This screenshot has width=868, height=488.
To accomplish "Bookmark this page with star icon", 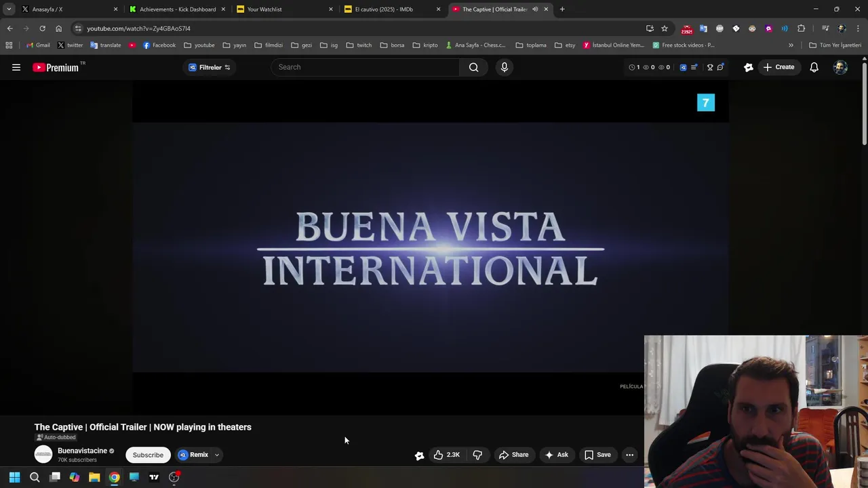I will coord(665,28).
